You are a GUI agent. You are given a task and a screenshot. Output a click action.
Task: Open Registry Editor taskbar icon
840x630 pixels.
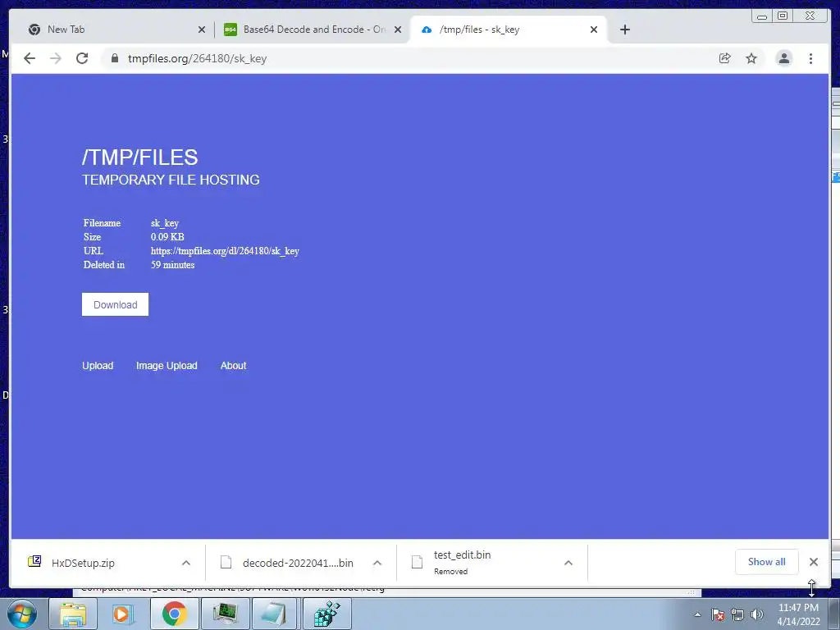pos(326,614)
